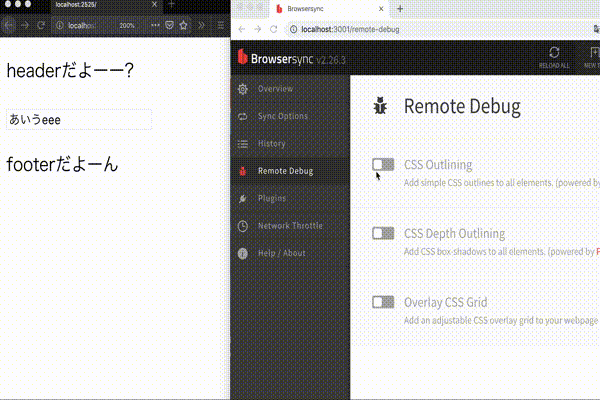Toggle the CSS Outlining switch
The width and height of the screenshot is (600, 400).
383,165
